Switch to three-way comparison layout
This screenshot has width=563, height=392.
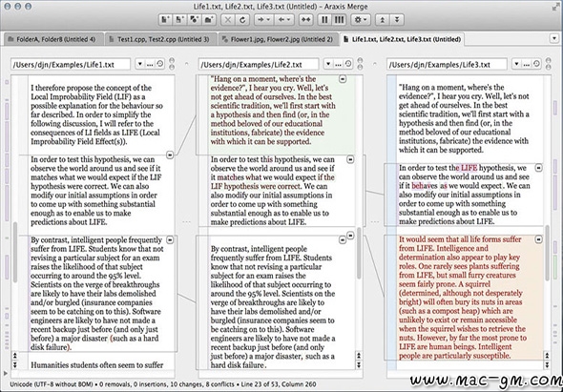pyautogui.click(x=339, y=20)
